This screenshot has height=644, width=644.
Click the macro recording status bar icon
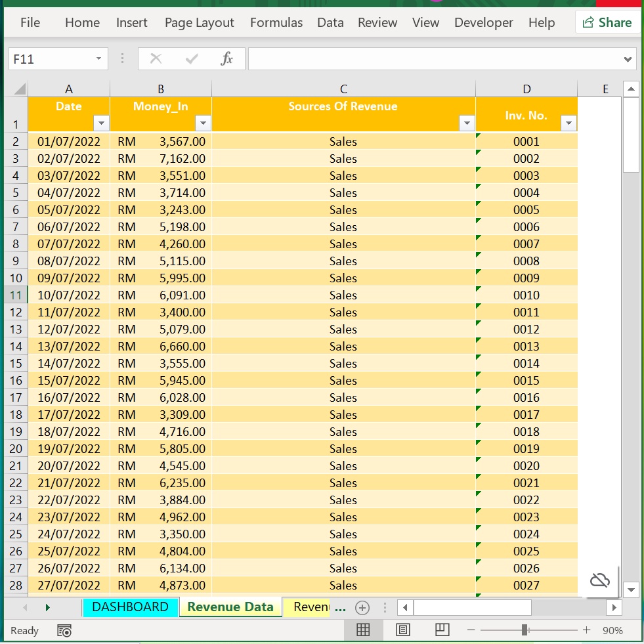(64, 631)
